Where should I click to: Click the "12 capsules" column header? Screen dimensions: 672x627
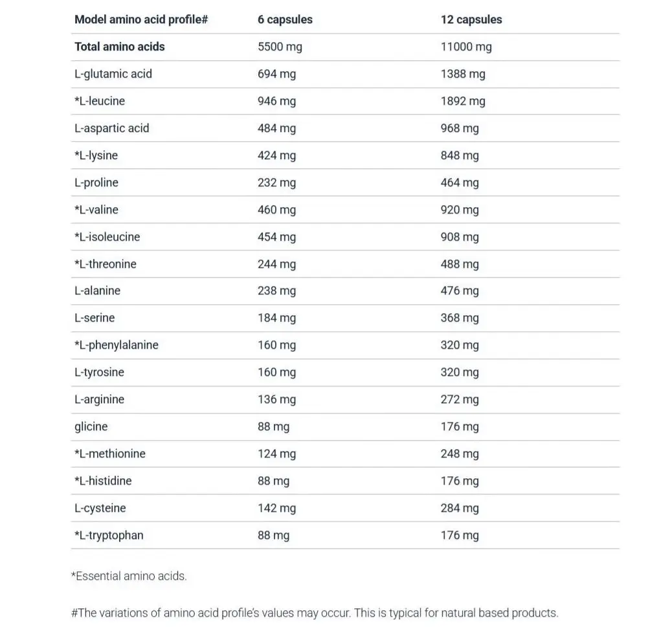point(471,19)
